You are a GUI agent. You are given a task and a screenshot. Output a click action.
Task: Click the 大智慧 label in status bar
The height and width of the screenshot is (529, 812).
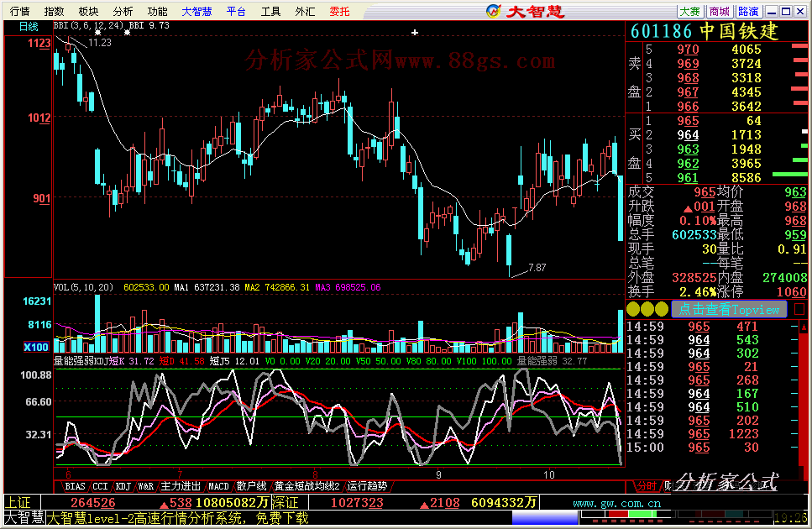24,517
